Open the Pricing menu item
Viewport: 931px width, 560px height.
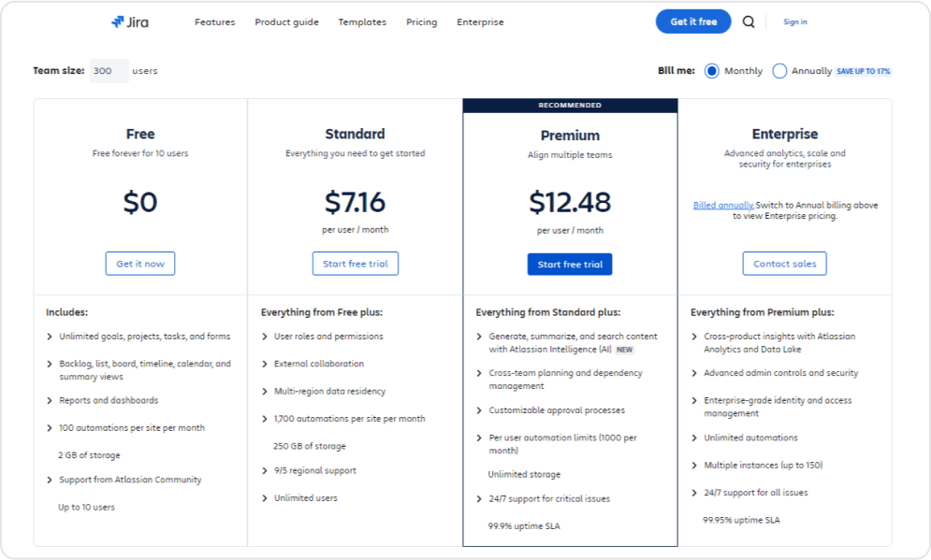[421, 22]
